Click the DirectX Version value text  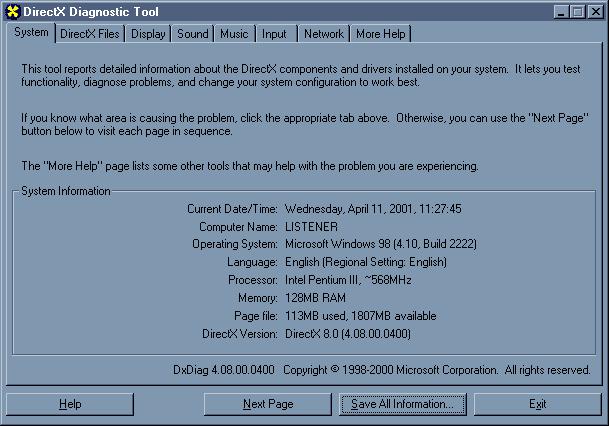point(348,333)
